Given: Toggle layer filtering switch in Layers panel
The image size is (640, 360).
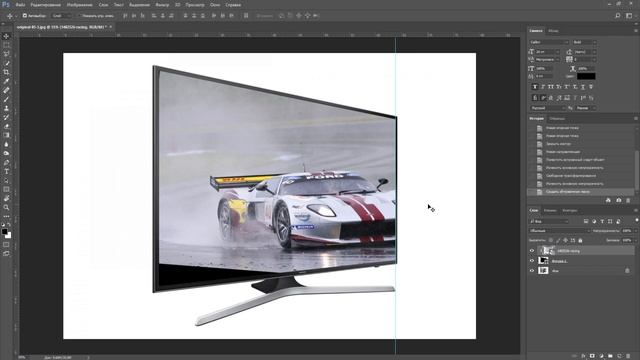Looking at the screenshot, I should [x=636, y=221].
